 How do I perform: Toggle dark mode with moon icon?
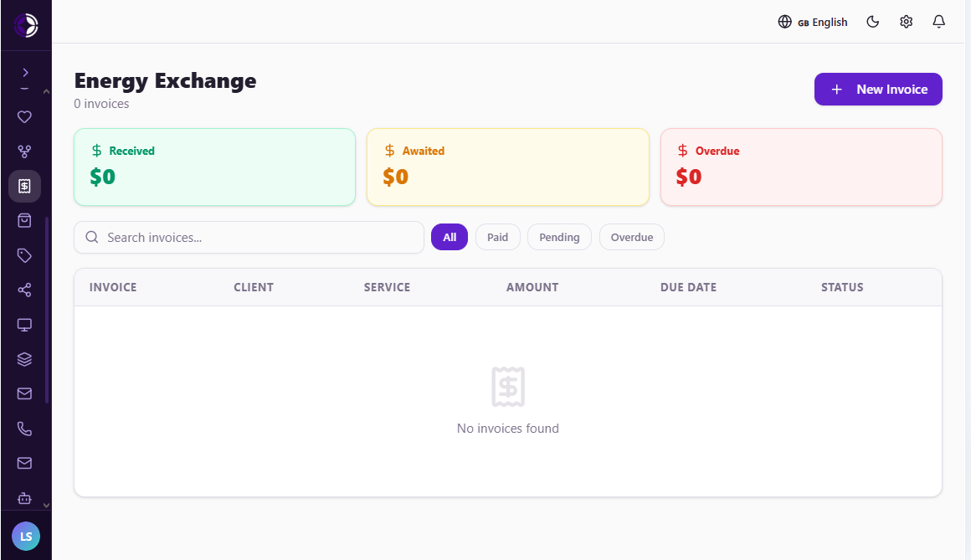872,22
